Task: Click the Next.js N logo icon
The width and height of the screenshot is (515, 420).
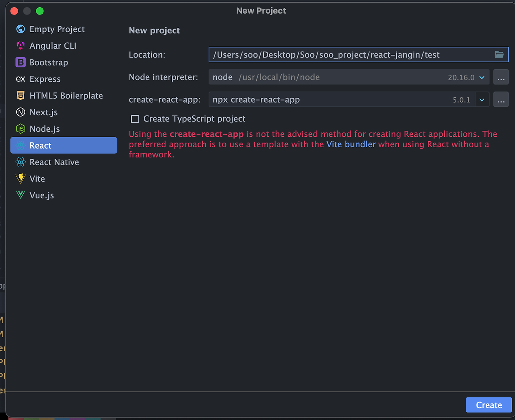Action: (x=21, y=112)
